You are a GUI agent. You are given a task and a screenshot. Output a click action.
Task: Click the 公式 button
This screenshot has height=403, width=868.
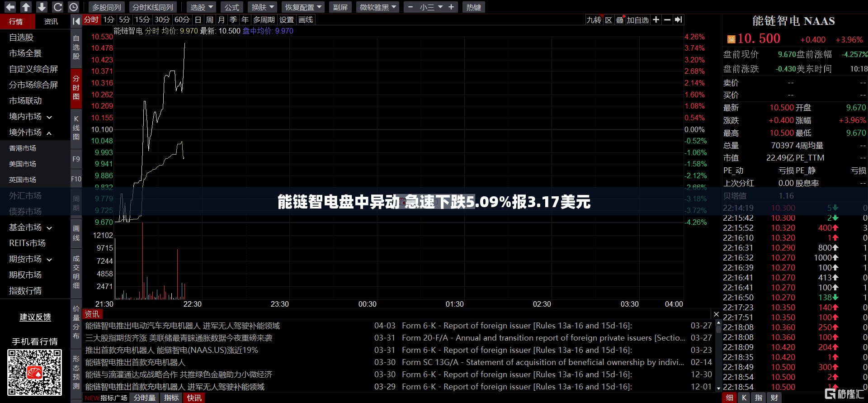232,7
